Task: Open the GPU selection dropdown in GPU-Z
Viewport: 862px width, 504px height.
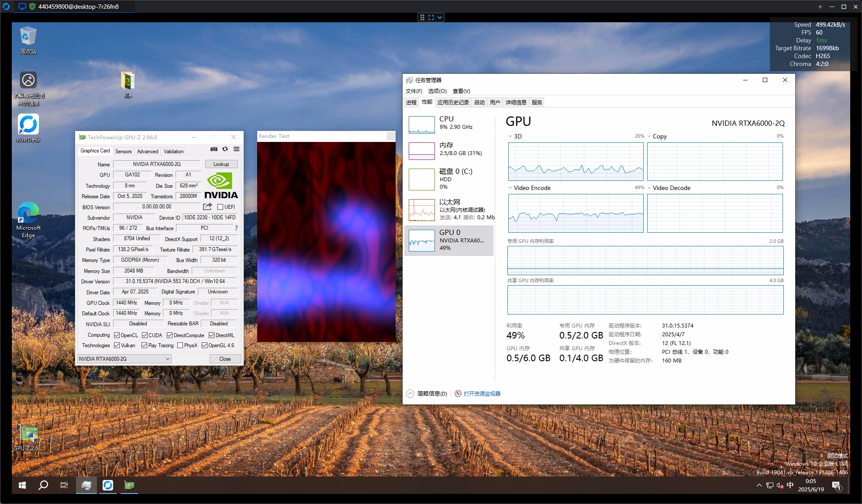Action: coord(124,359)
